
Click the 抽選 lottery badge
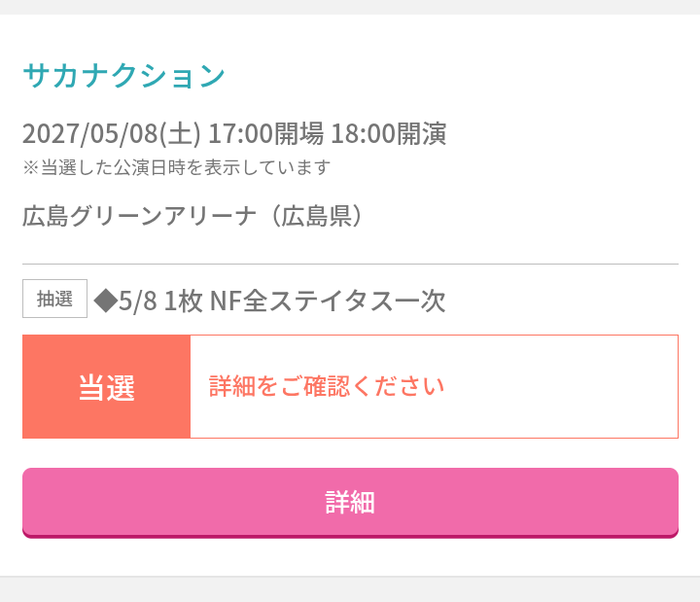[54, 299]
